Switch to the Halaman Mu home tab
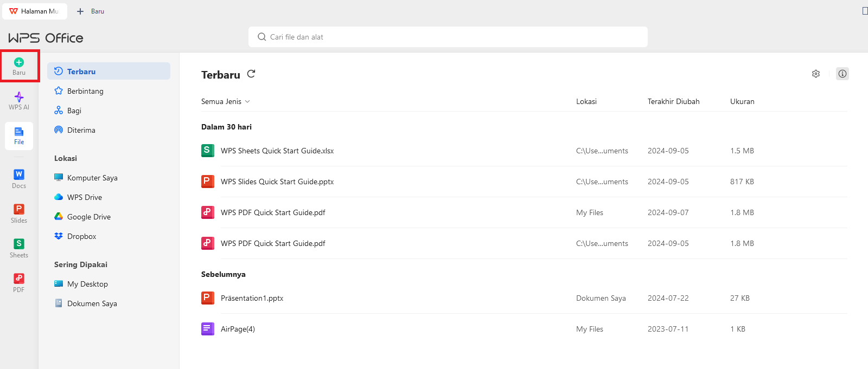 (x=35, y=11)
